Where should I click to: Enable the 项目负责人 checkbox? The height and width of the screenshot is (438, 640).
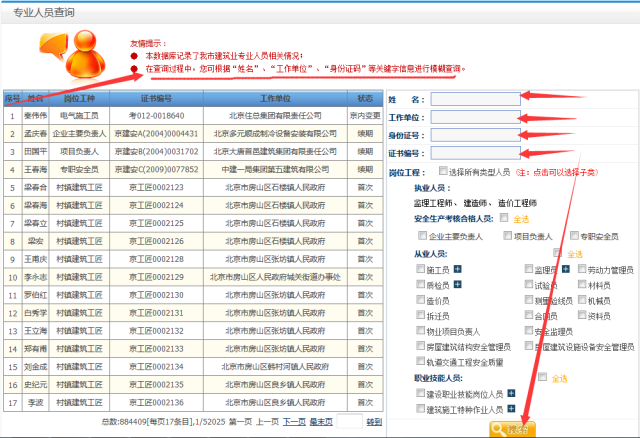point(506,236)
